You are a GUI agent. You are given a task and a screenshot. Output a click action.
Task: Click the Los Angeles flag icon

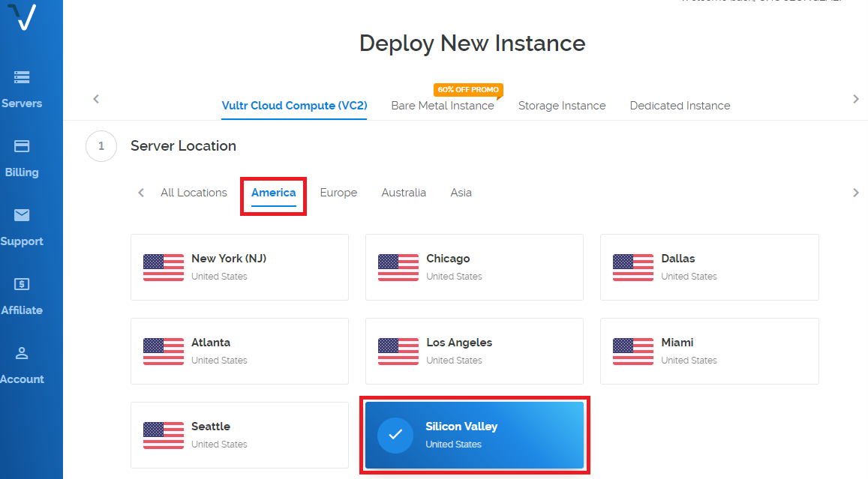pyautogui.click(x=398, y=352)
